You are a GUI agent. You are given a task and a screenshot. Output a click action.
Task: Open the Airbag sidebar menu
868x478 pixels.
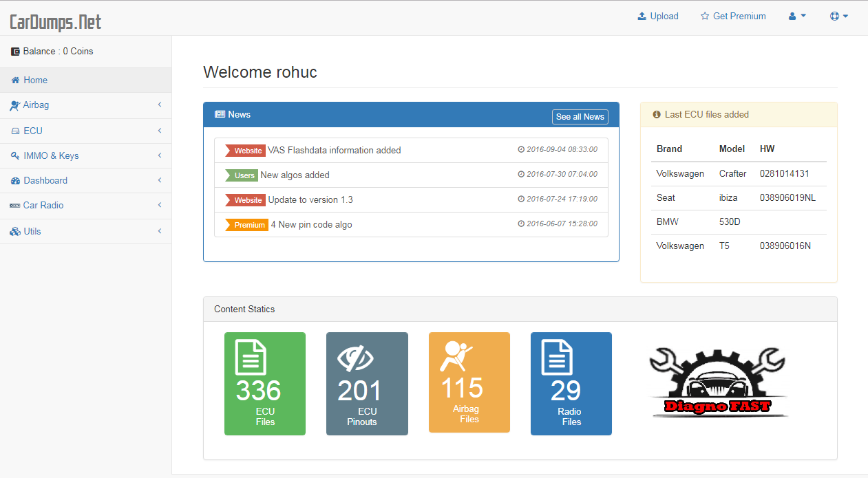pyautogui.click(x=85, y=105)
